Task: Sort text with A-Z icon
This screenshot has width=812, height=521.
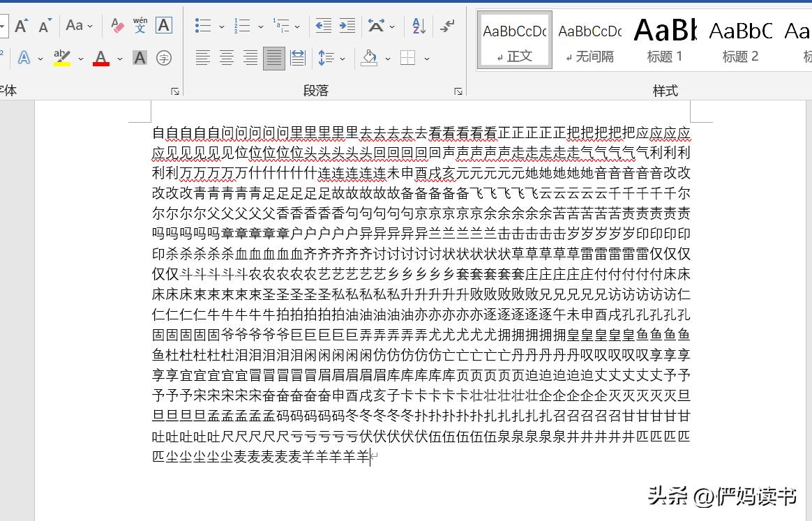Action: 419,25
